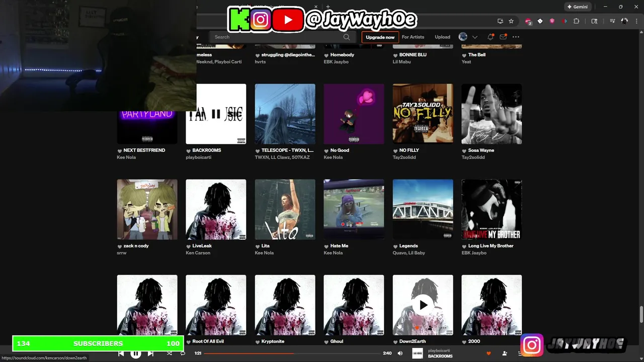The image size is (644, 362).
Task: Open playboicarti link in the player bar
Action: pyautogui.click(x=439, y=350)
